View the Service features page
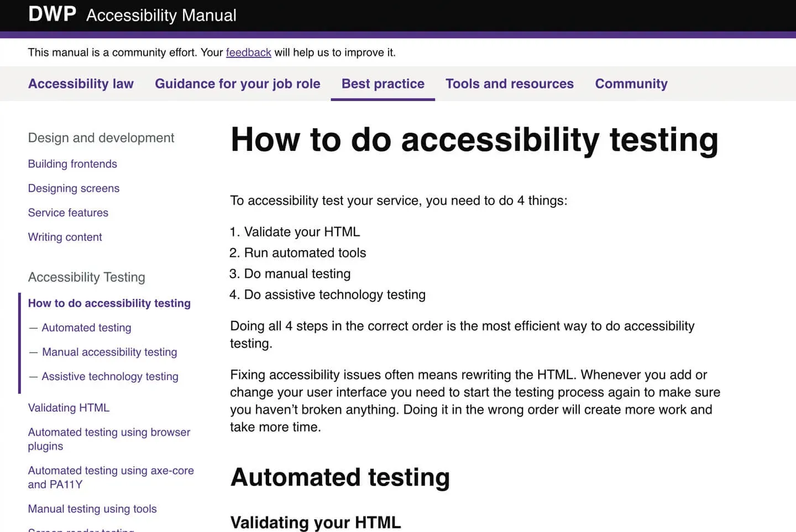 click(x=68, y=212)
